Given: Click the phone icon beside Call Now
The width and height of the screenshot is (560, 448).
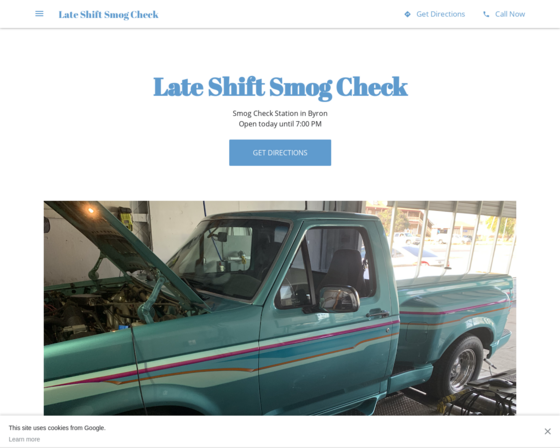Looking at the screenshot, I should tap(486, 14).
